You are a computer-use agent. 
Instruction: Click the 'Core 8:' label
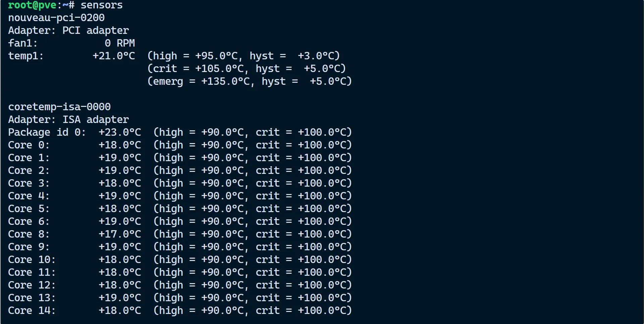29,234
